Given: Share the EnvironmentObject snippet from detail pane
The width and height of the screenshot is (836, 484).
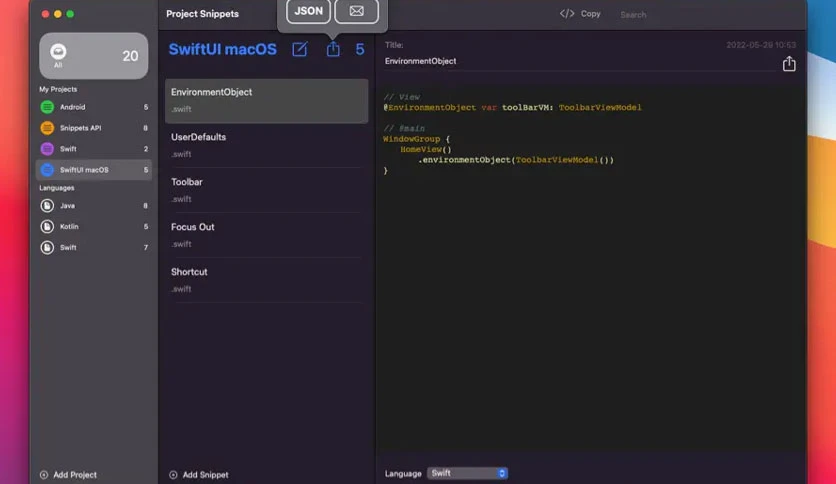Looking at the screenshot, I should tap(789, 64).
